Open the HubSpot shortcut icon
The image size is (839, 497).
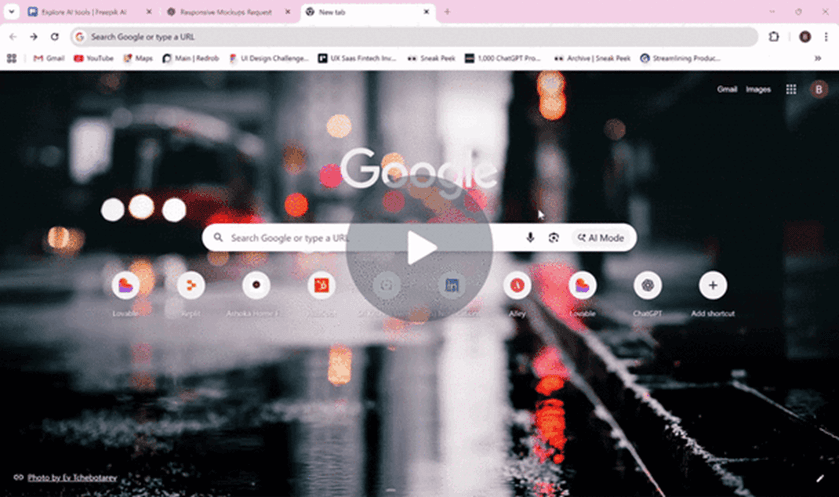pos(322,285)
